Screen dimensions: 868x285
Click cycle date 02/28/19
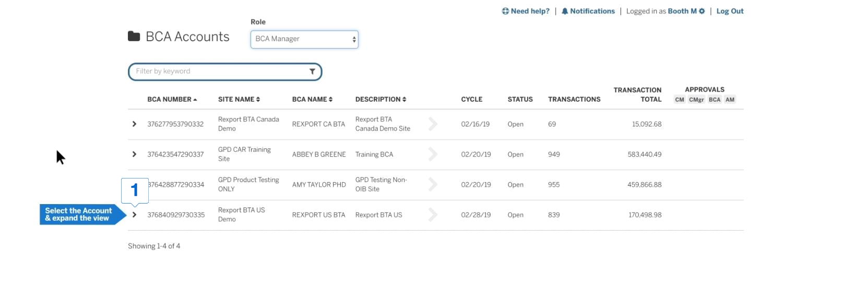[x=475, y=215]
